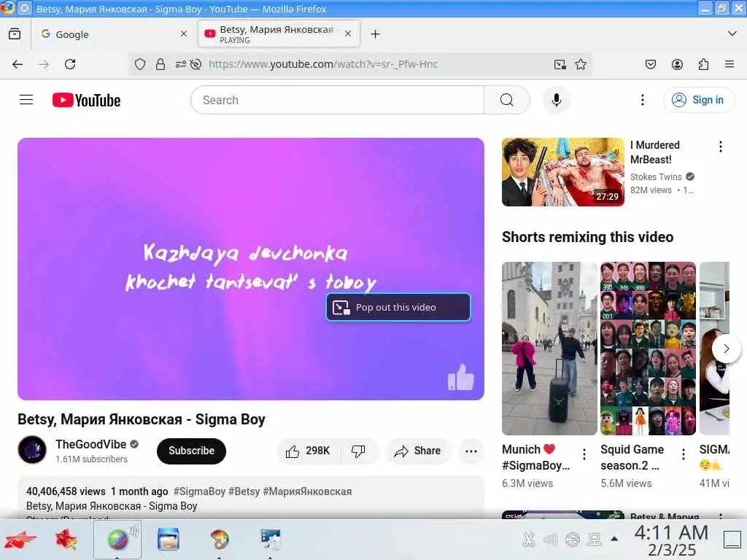747x560 pixels.
Task: Open Stokes Twins channel link
Action: pyautogui.click(x=656, y=176)
